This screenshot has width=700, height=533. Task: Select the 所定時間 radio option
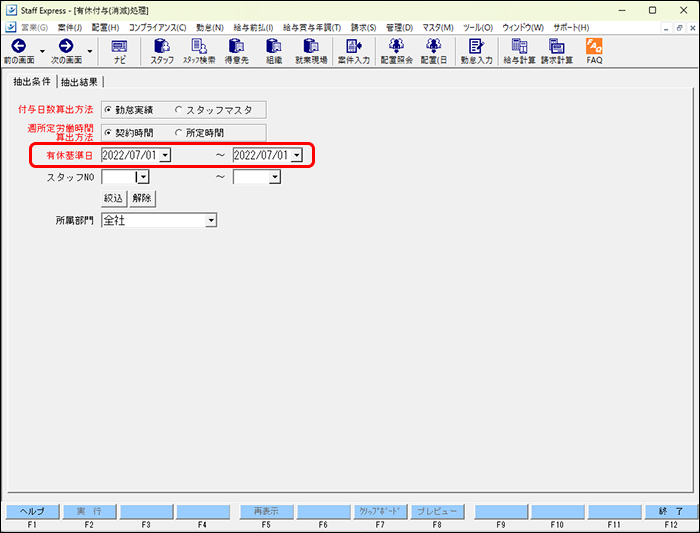tap(180, 132)
